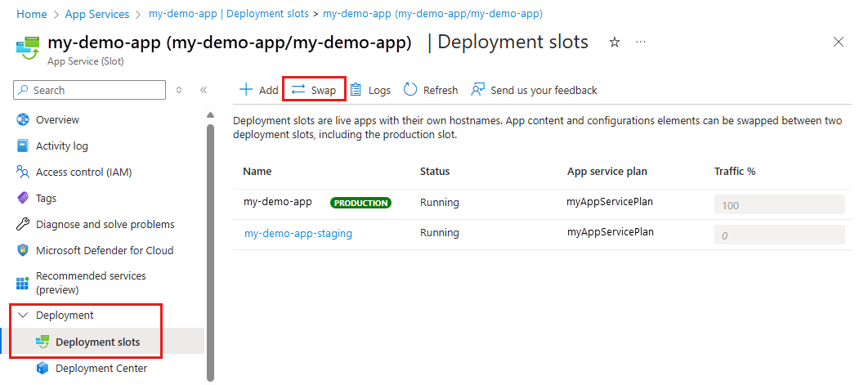
Task: Click my-demo-app production slot name
Action: click(x=278, y=202)
